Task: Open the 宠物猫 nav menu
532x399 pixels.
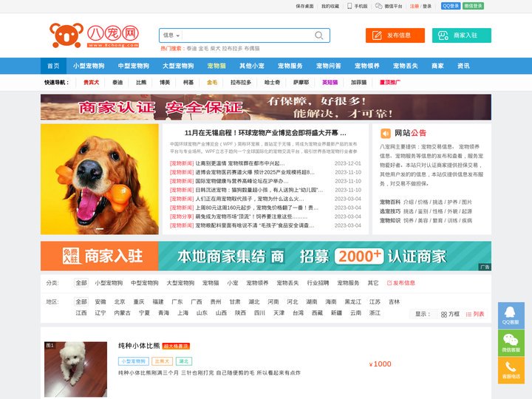Action: [216, 66]
